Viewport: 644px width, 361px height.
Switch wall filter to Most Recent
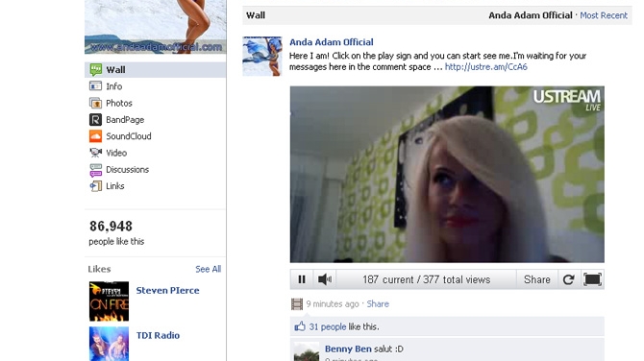(604, 15)
